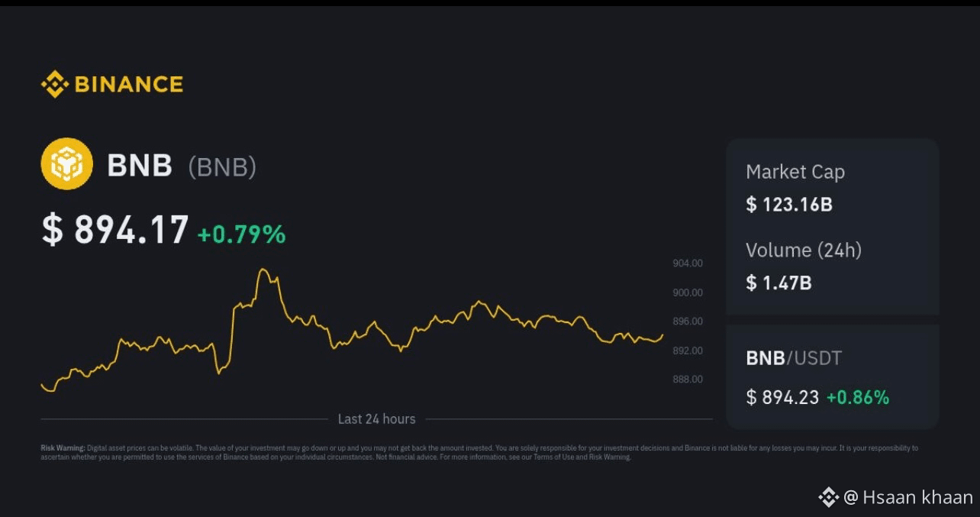Screen dimensions: 980x517
Task: Click the Risk Warning disclaimer text
Action: tap(479, 453)
